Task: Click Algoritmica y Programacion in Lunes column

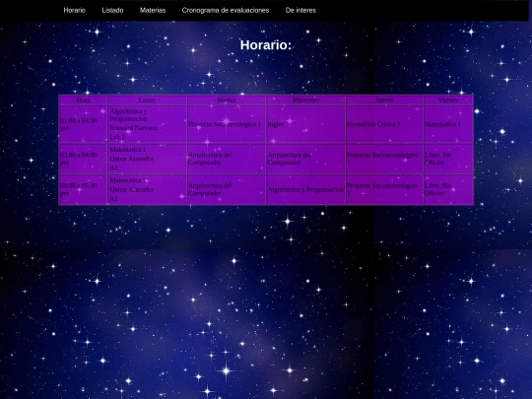Action: (129, 115)
